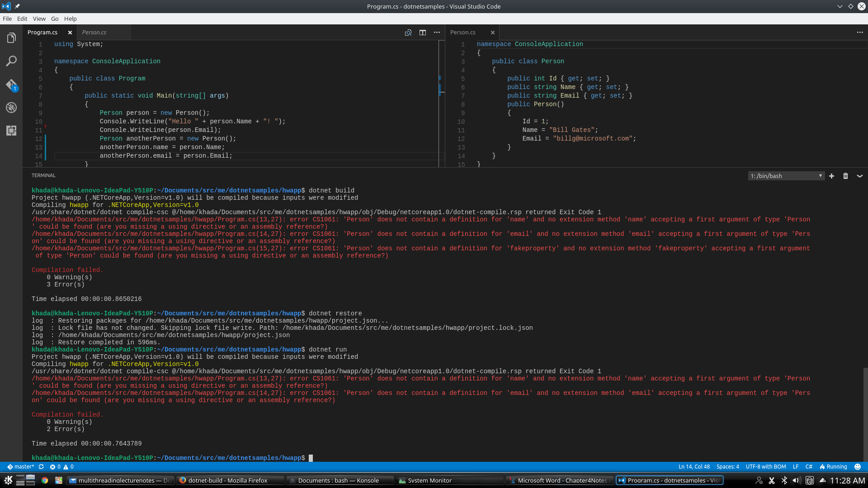Switch to Microsoft Word Chapter4Notes window
This screenshot has height=488, width=868.
click(x=560, y=480)
